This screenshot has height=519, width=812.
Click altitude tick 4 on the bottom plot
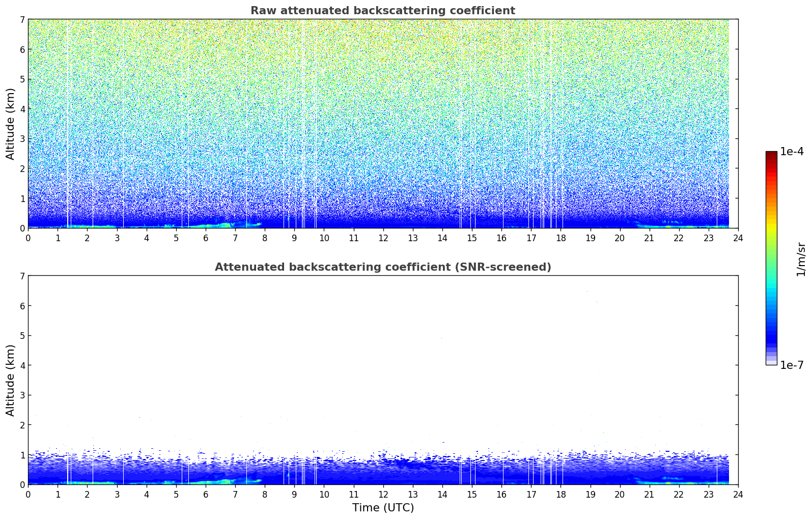[x=22, y=365]
